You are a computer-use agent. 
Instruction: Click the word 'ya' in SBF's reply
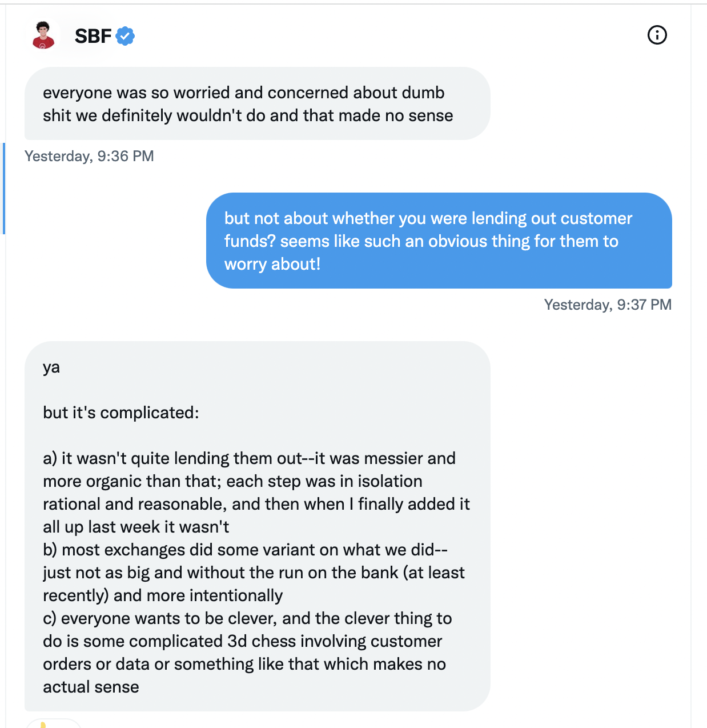pyautogui.click(x=51, y=367)
